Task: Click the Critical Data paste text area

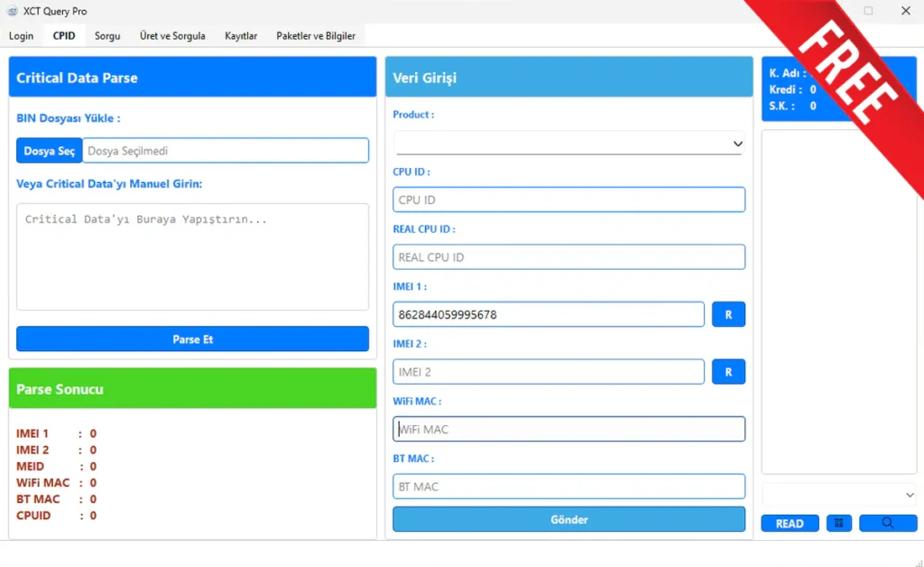Action: [x=192, y=256]
